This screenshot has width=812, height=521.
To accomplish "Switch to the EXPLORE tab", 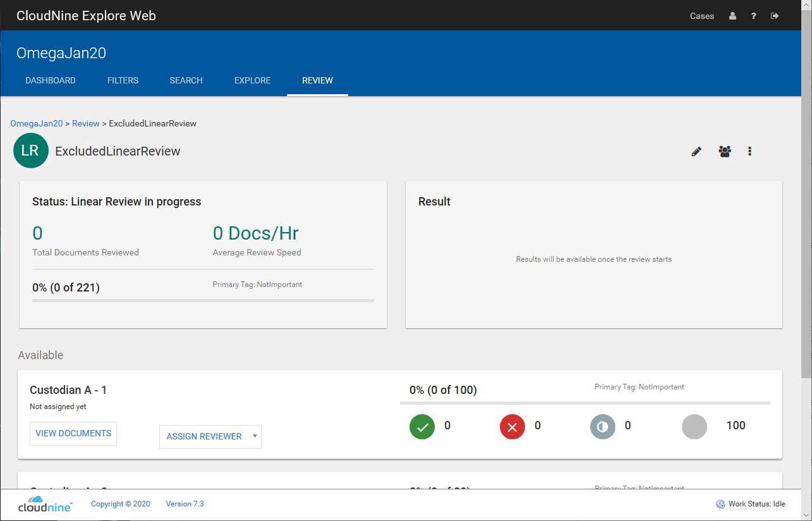I will coord(252,80).
